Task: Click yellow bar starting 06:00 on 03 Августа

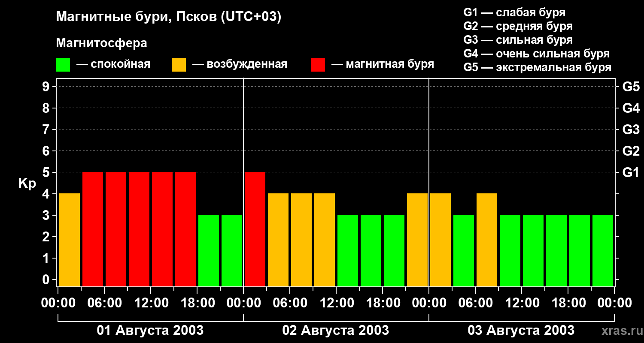Action: click(x=487, y=240)
